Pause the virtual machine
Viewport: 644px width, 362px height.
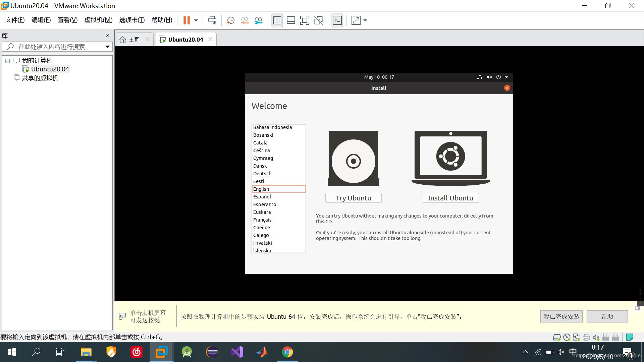point(186,20)
